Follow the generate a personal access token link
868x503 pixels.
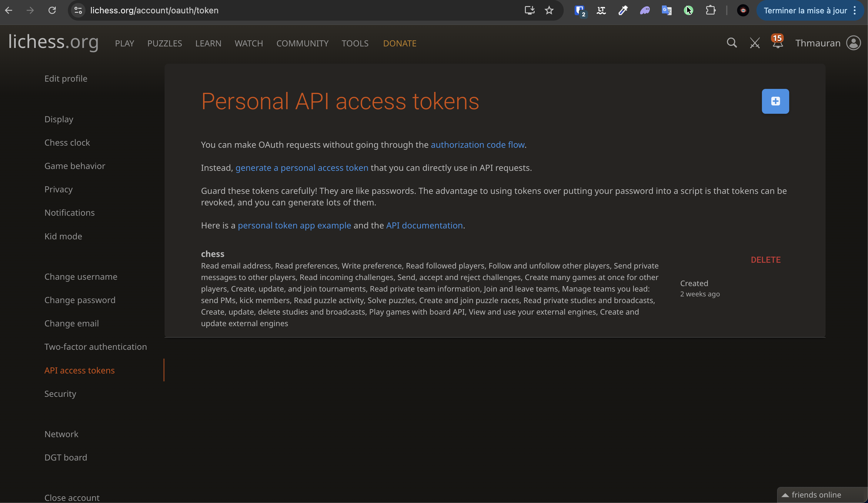tap(302, 168)
